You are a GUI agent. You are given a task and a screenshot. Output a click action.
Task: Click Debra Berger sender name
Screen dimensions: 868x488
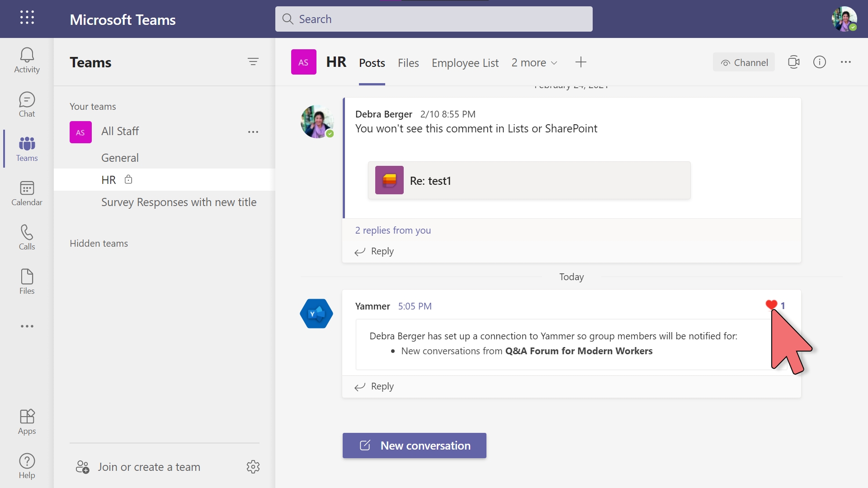383,114
